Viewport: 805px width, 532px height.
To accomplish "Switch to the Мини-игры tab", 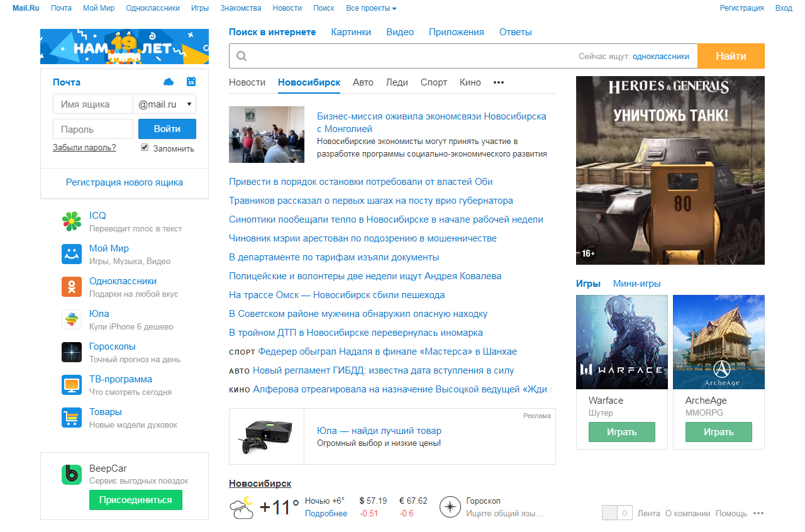I will click(x=637, y=284).
